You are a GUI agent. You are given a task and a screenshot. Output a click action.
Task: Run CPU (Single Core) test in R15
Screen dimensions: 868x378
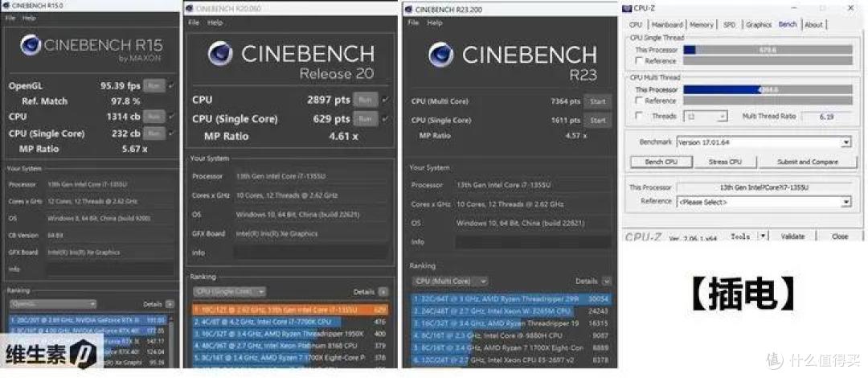[x=154, y=134]
